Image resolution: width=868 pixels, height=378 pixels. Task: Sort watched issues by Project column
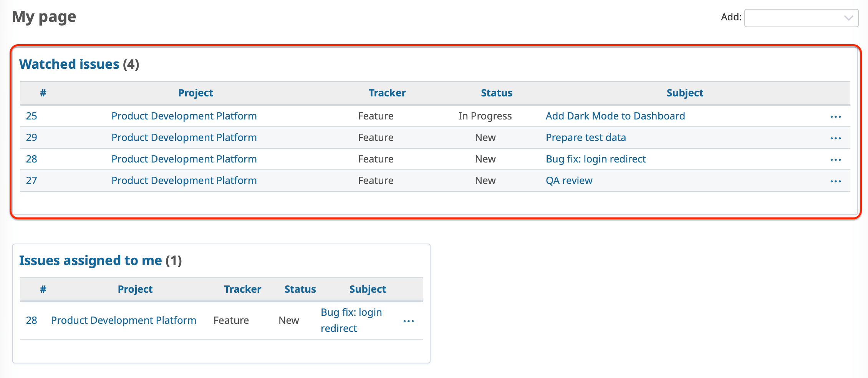[195, 93]
